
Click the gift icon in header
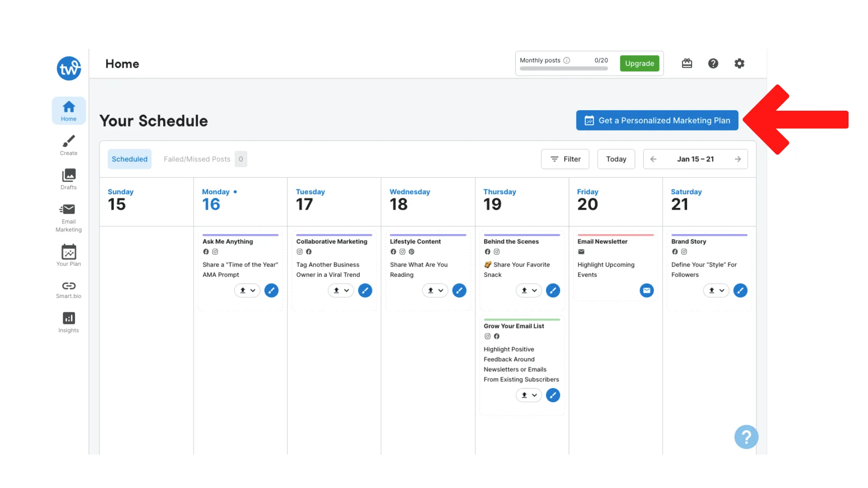[687, 63]
